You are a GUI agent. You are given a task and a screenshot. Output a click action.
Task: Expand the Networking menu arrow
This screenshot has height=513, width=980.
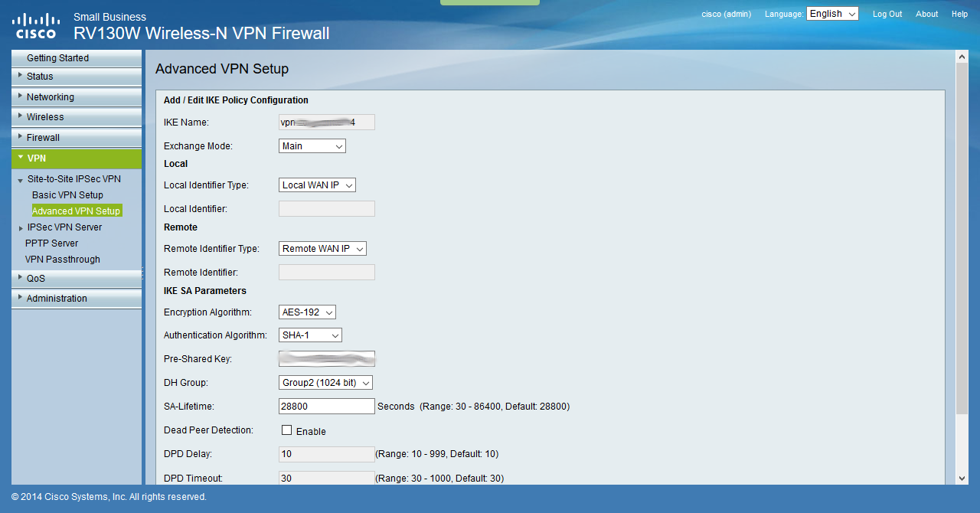tap(20, 96)
